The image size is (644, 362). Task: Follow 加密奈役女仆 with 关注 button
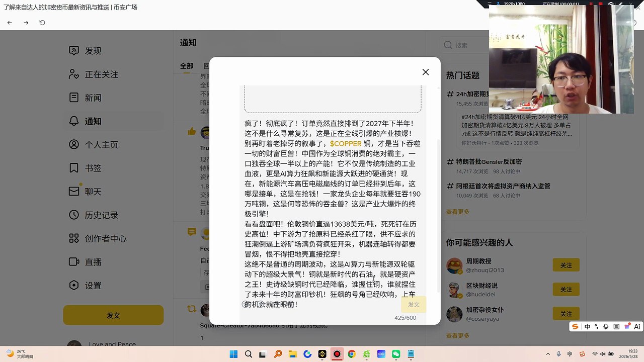[566, 314]
